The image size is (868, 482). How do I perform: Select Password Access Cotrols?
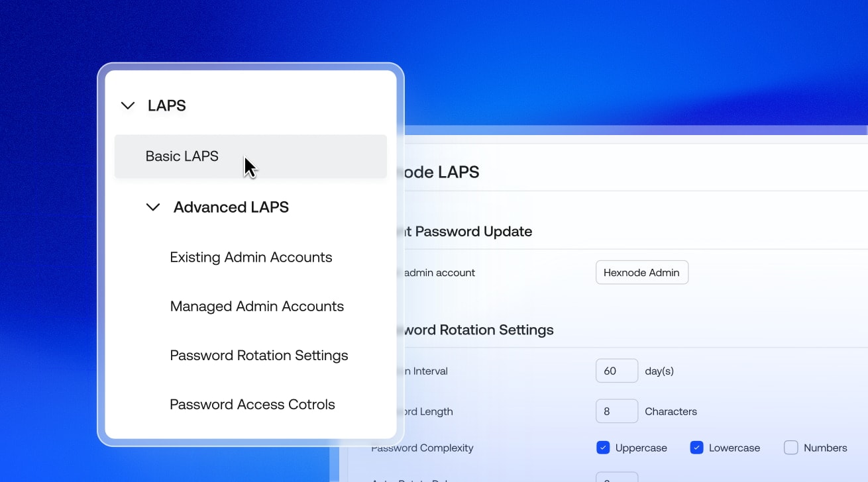pyautogui.click(x=252, y=404)
